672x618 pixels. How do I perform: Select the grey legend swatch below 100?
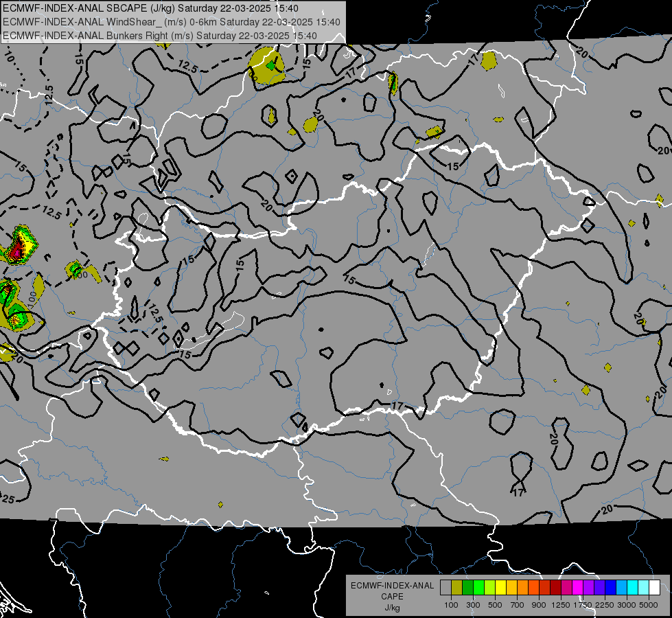[445, 587]
